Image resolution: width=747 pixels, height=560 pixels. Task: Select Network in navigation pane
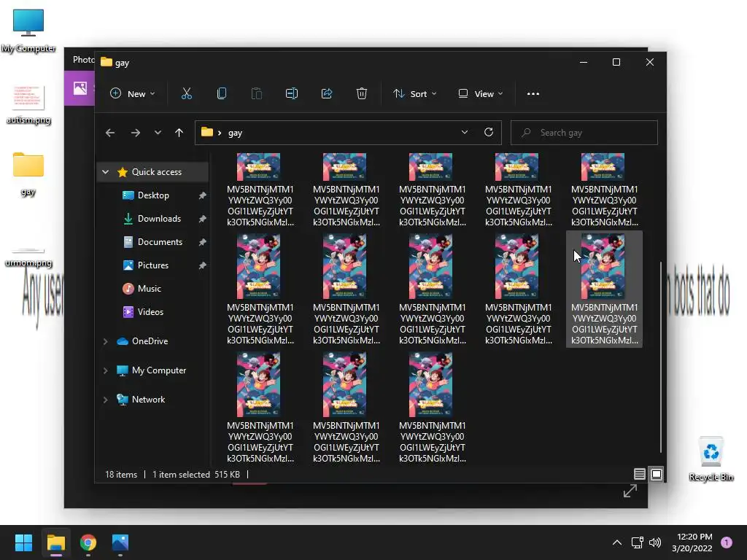pos(148,400)
